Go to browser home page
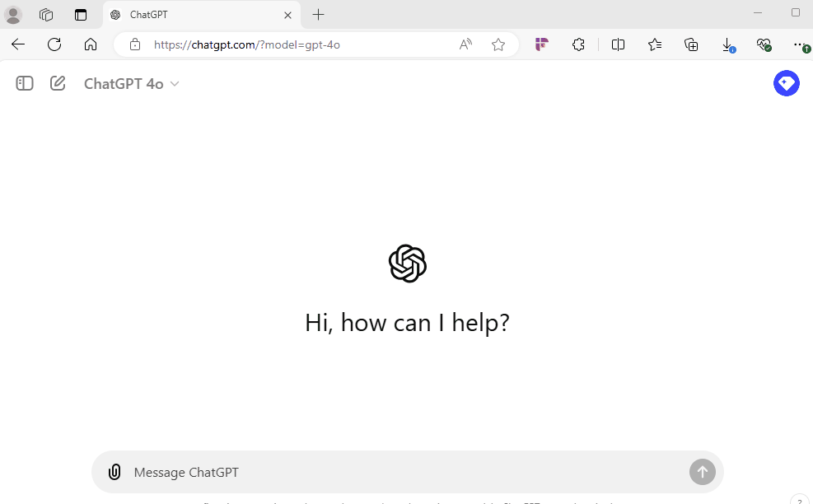The width and height of the screenshot is (813, 504). (x=91, y=44)
